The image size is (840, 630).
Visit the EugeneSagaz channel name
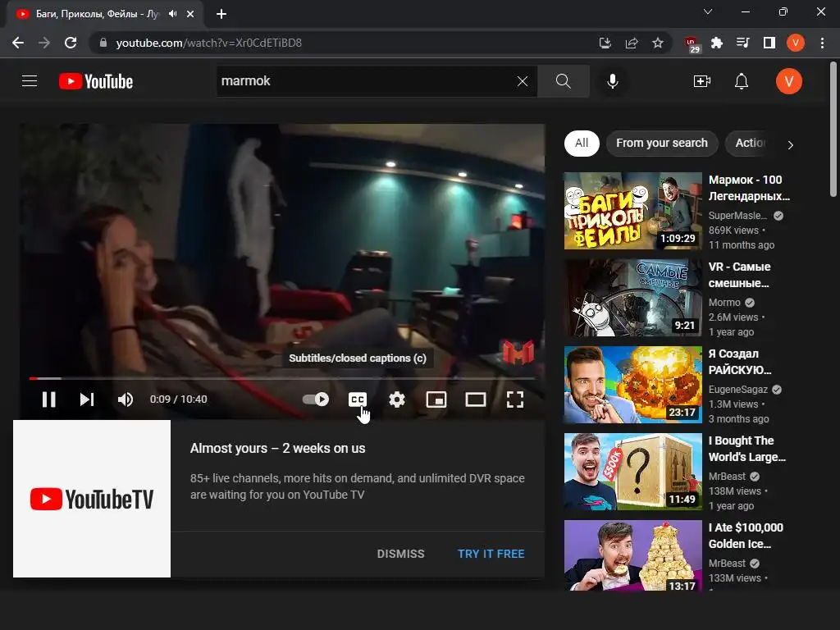point(738,390)
